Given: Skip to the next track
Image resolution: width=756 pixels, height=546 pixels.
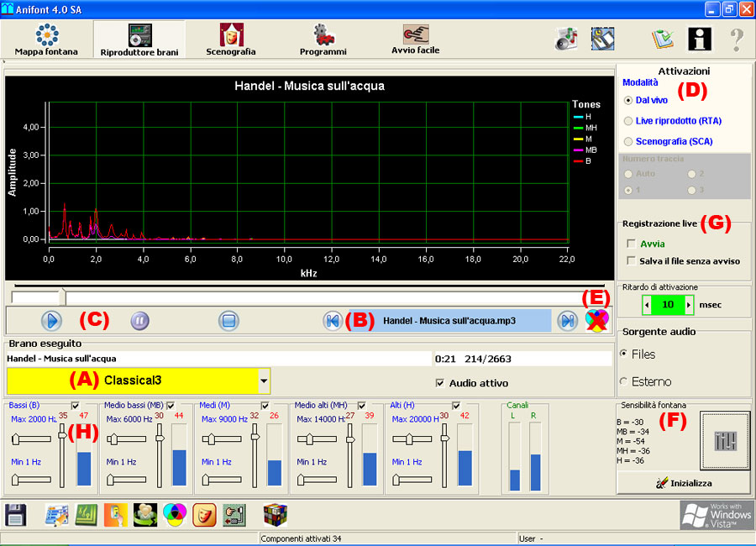Looking at the screenshot, I should 568,321.
